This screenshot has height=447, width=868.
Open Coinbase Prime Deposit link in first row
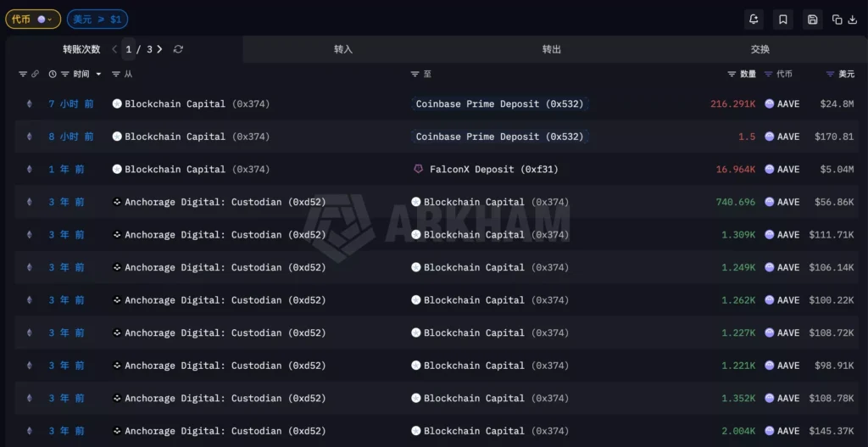coord(499,103)
